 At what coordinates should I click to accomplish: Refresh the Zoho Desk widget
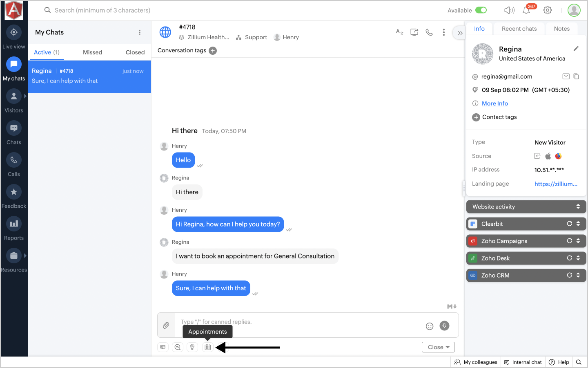tap(569, 258)
